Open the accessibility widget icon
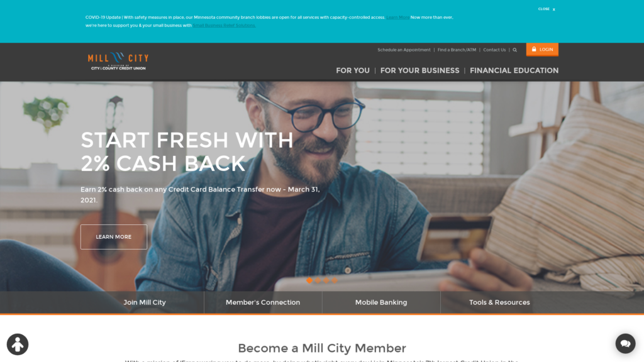644x362 pixels. [18, 344]
